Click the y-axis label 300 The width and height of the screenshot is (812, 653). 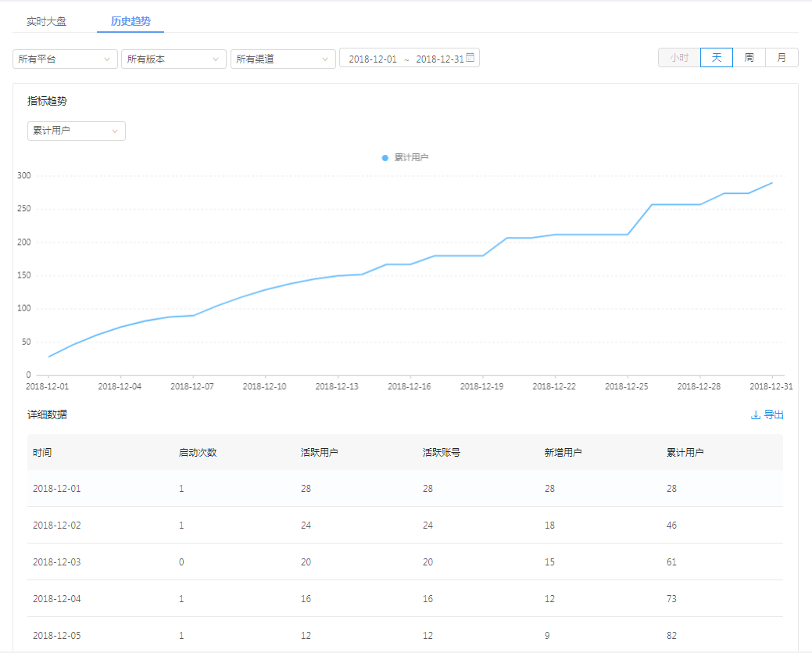coord(23,176)
